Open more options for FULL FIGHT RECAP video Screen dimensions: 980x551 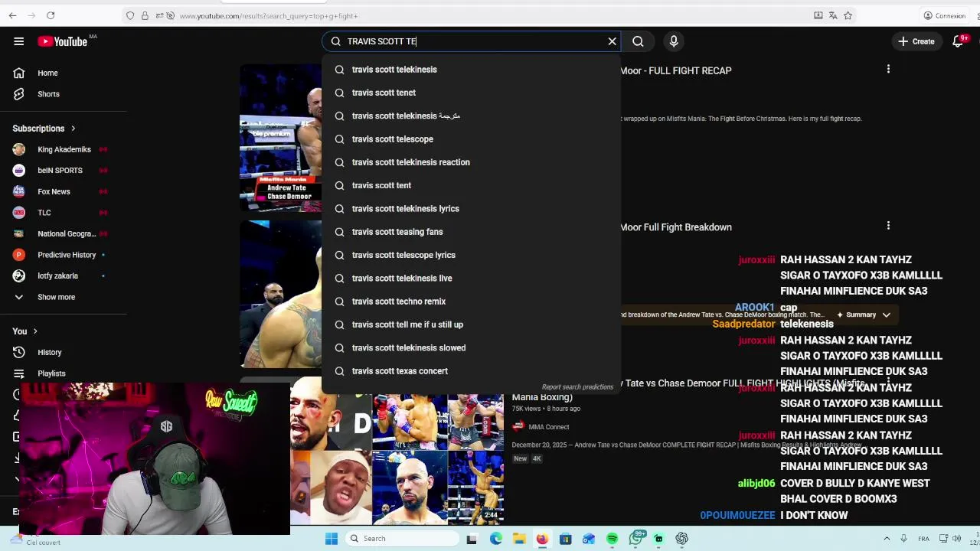coord(888,70)
